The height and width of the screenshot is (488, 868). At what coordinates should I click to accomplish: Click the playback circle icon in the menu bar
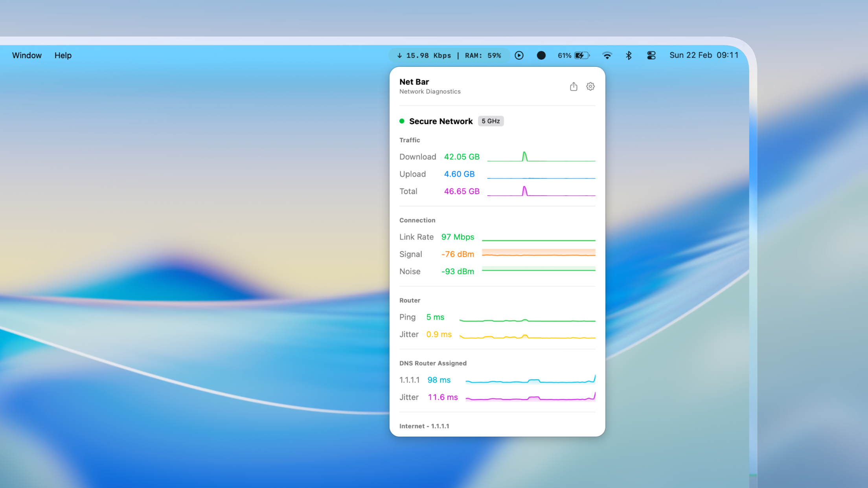click(x=519, y=55)
